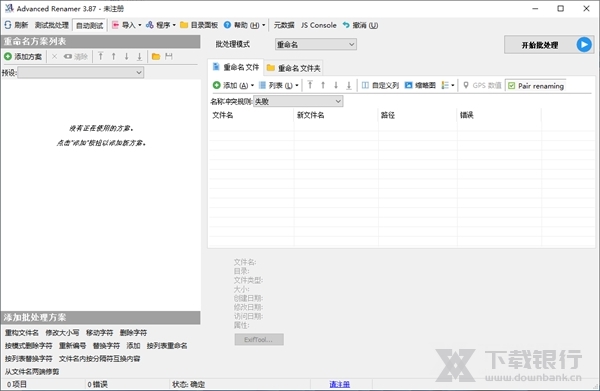Click the 开始批处理 start batch button

point(548,45)
